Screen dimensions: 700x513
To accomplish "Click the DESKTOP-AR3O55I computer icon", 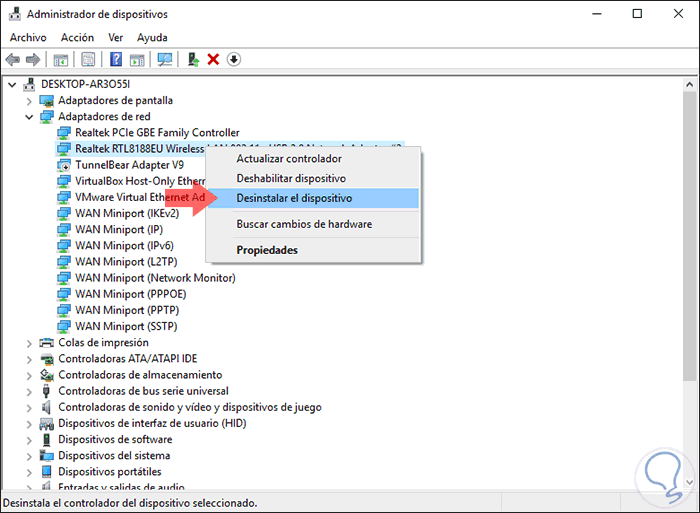I will 29,84.
